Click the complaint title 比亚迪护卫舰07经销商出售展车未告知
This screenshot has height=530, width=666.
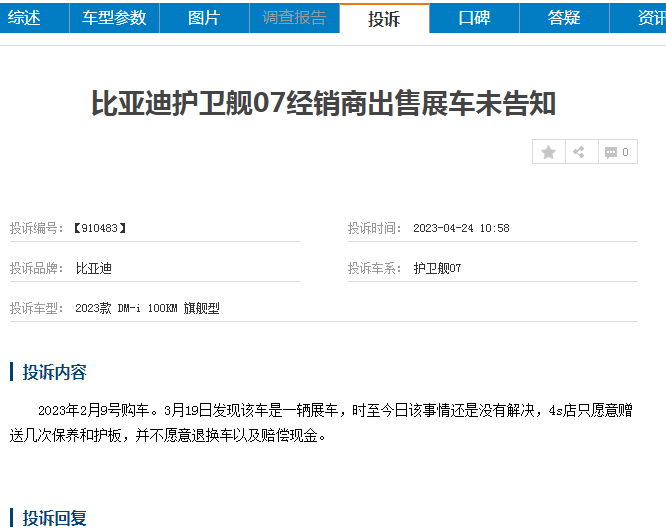click(x=324, y=103)
